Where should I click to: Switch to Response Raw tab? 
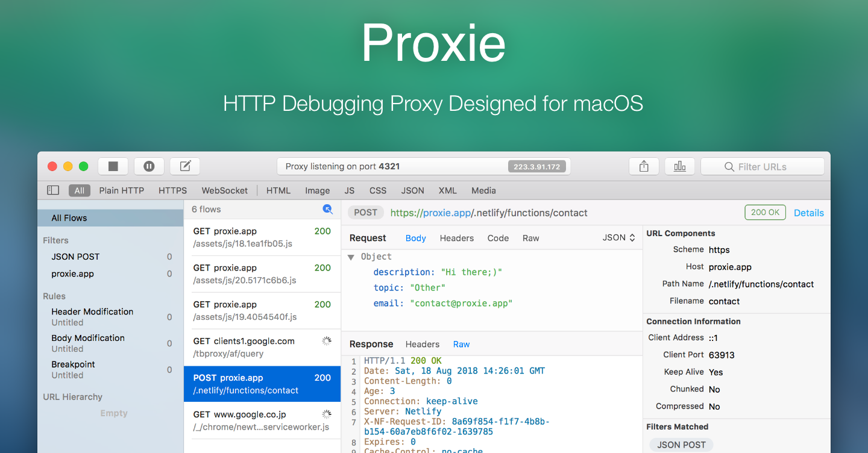coord(462,345)
